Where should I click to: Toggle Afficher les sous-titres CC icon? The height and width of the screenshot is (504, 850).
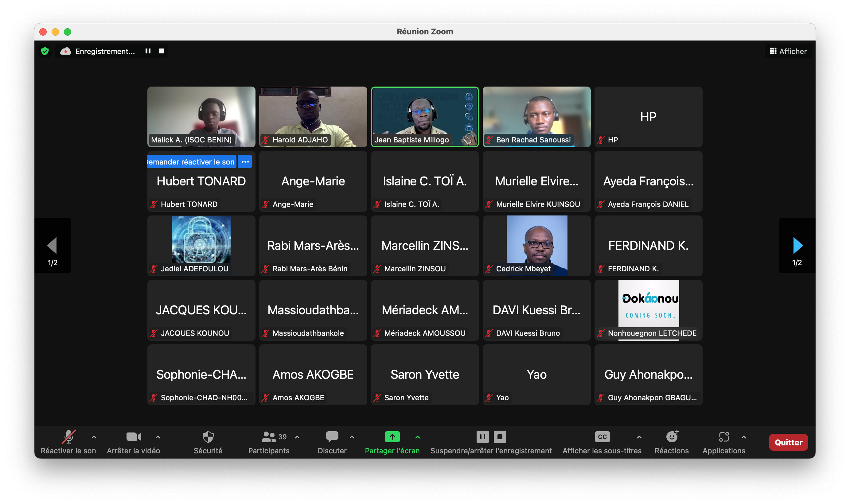pos(602,437)
